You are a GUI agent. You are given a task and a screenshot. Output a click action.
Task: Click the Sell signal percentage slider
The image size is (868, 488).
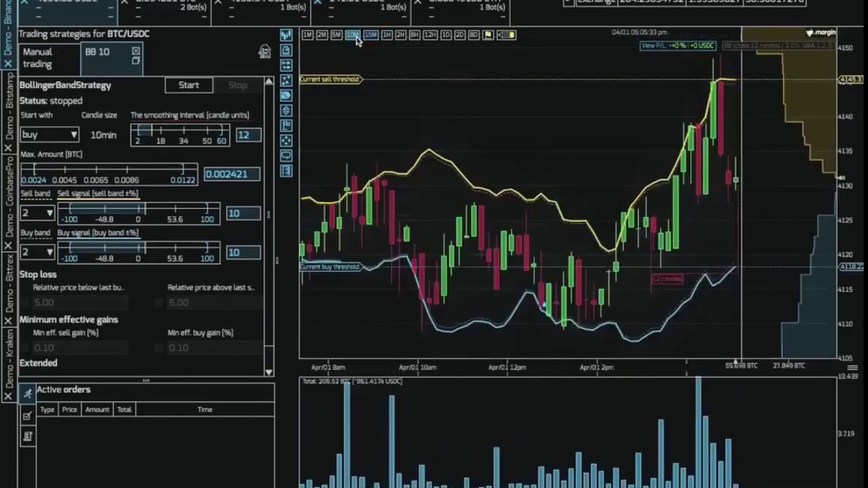(x=138, y=213)
